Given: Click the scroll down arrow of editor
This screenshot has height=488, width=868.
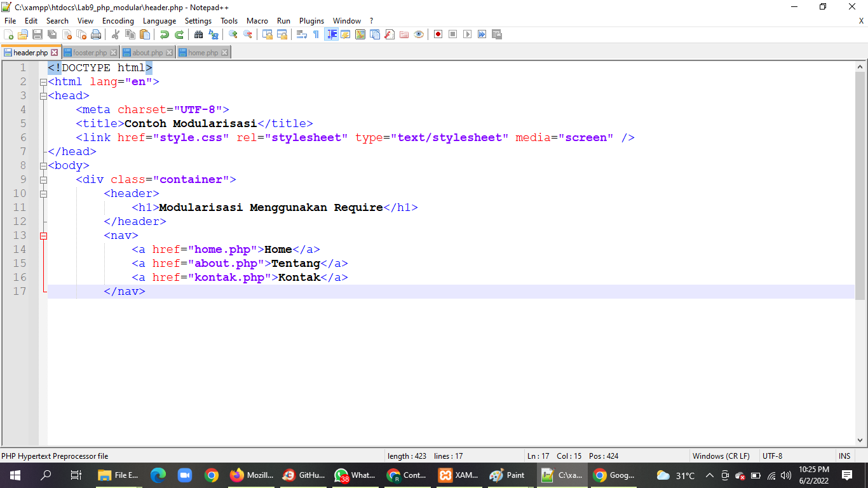Looking at the screenshot, I should pyautogui.click(x=860, y=440).
